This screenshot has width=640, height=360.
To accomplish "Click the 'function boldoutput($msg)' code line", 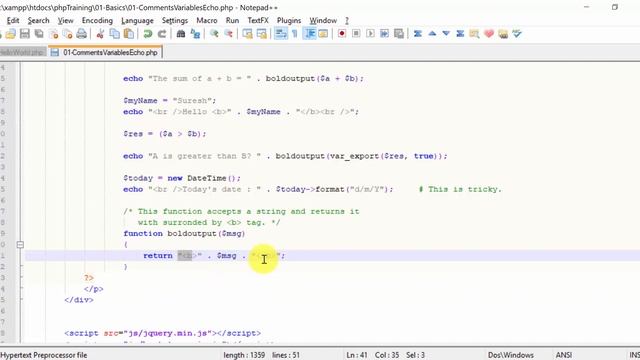I will [x=184, y=233].
